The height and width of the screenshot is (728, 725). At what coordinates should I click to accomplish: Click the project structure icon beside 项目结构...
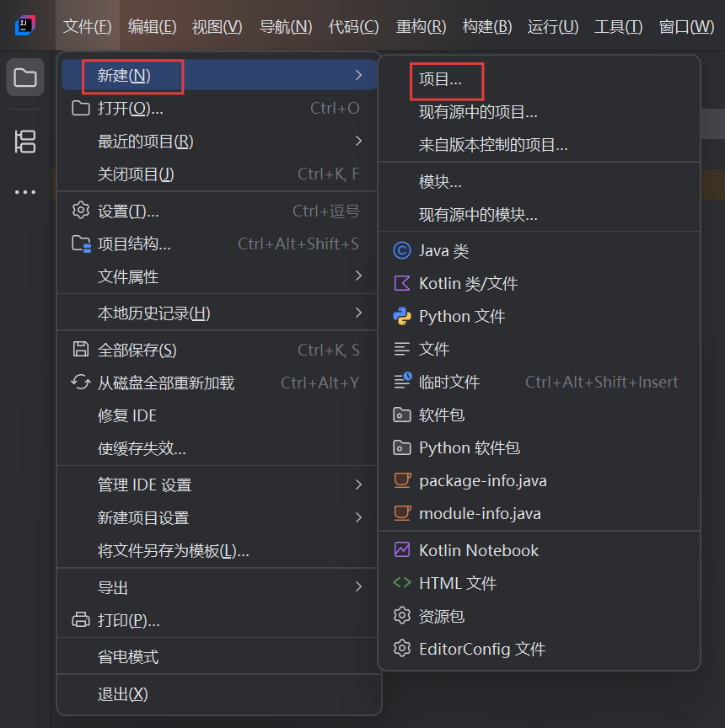pos(81,244)
